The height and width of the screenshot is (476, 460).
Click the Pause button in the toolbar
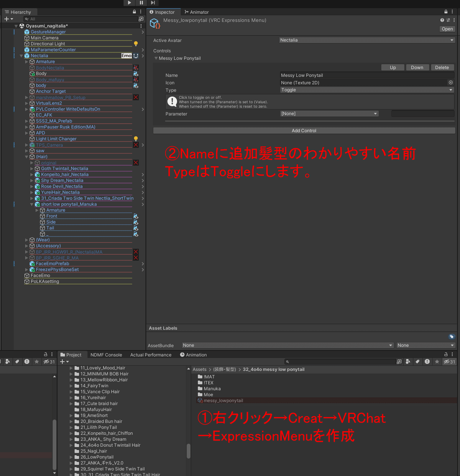point(141,3)
